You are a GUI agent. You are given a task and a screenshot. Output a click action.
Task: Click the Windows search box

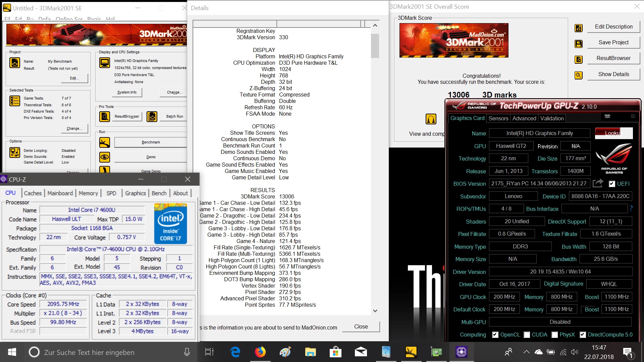click(110, 352)
